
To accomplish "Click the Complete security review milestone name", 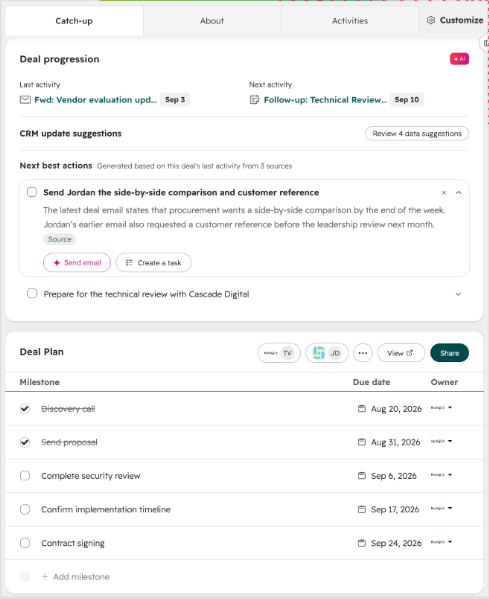I will (x=91, y=476).
